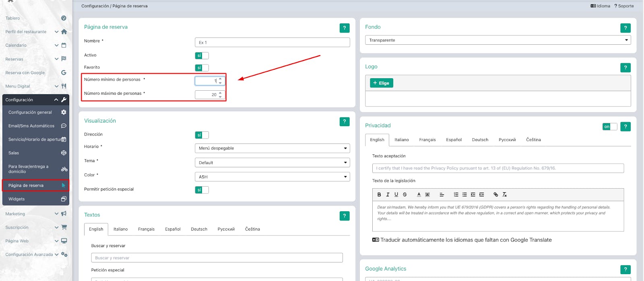Viewport: 644px width, 281px height.
Task: Open help for Página de reserva panel
Action: pos(345,28)
